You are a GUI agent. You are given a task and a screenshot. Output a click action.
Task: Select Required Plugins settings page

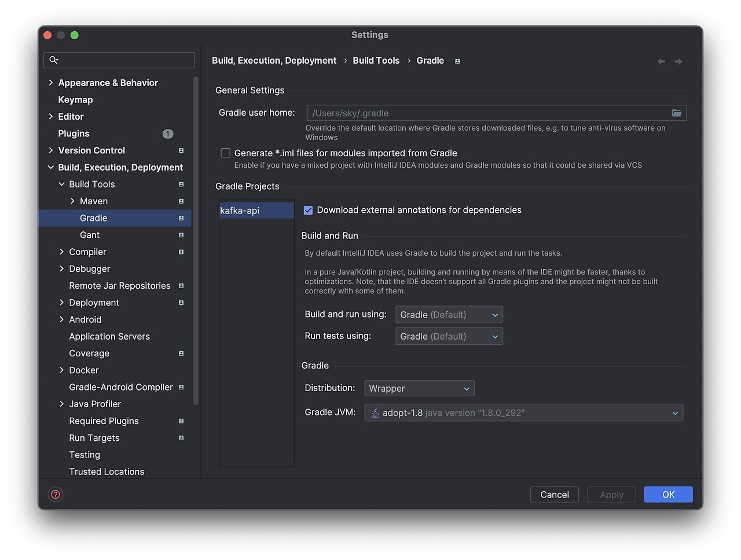point(104,421)
